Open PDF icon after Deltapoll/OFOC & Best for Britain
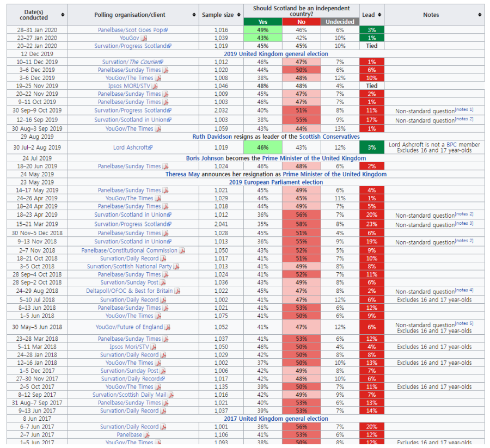 pos(177,291)
